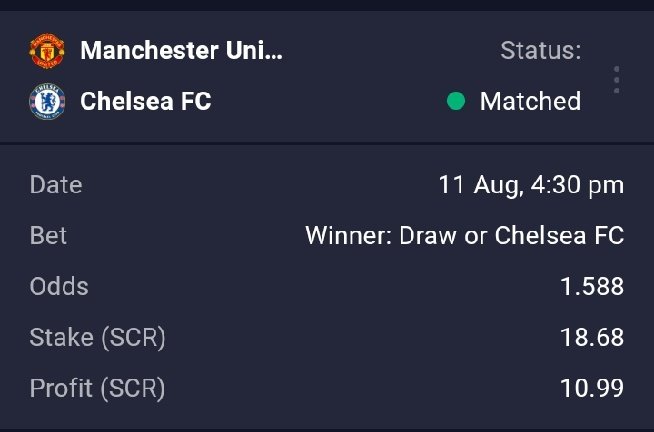Click the Bet row label
The height and width of the screenshot is (432, 654).
pyautogui.click(x=48, y=236)
